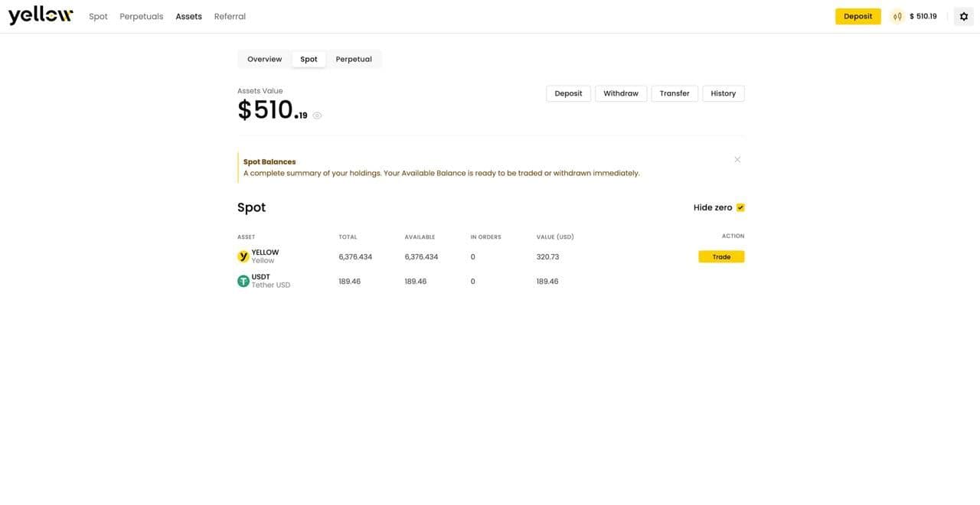Viewport: 980px width, 505px height.
Task: Click the ASSET column header
Action: (247, 237)
